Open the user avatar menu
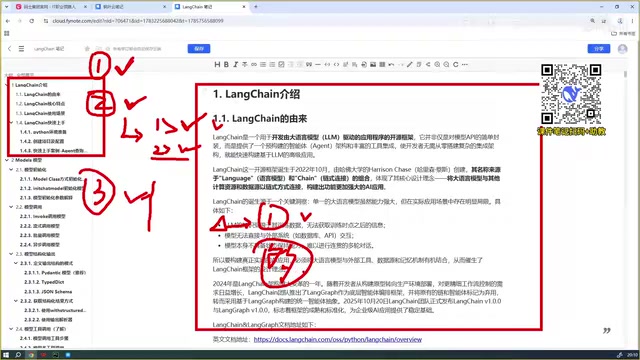 pyautogui.click(x=622, y=49)
